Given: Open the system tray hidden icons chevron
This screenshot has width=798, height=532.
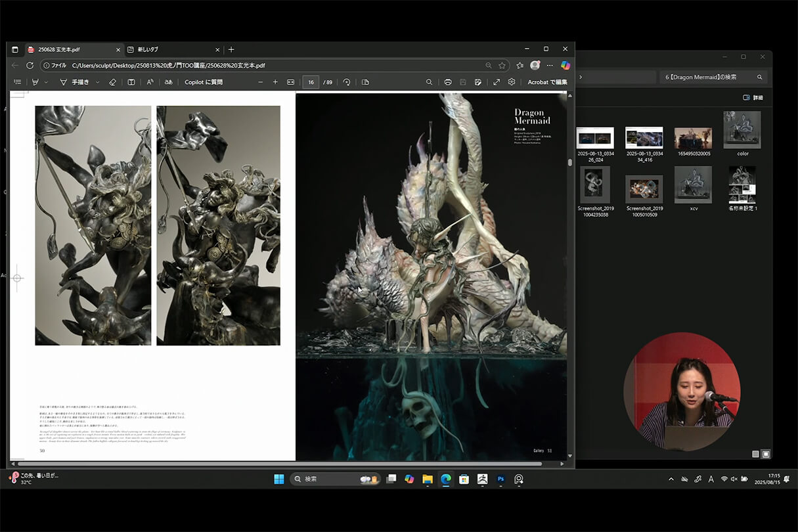Looking at the screenshot, I should 671,479.
